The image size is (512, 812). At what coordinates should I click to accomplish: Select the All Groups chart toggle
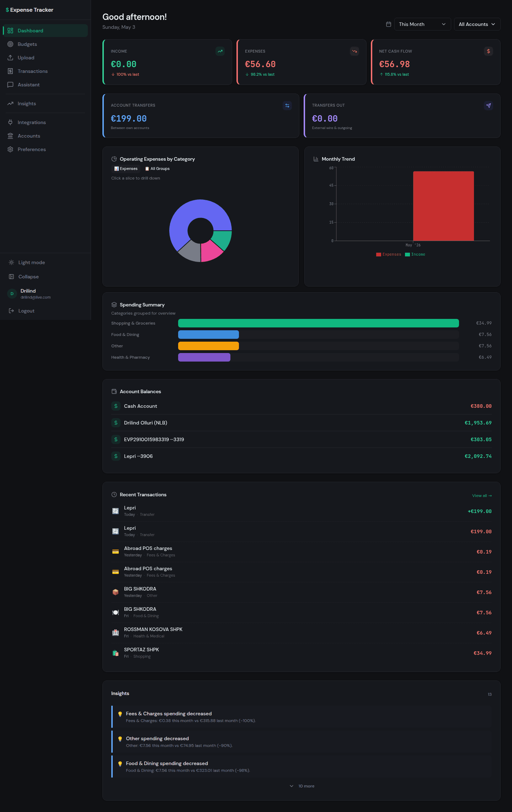point(157,169)
